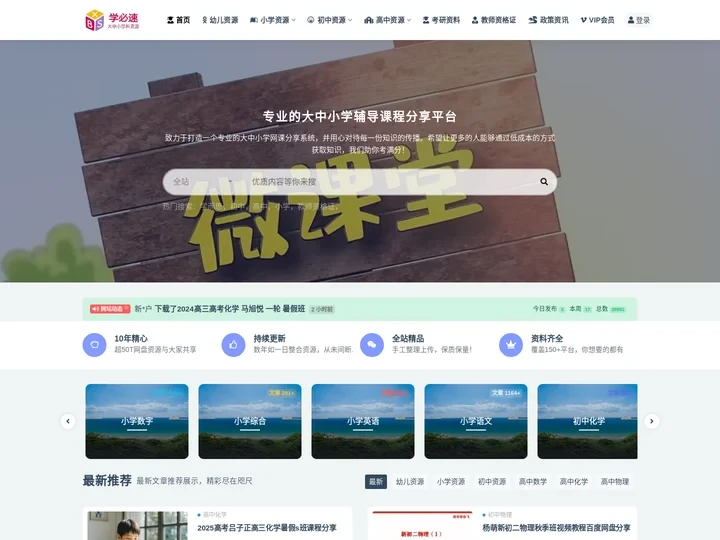
Task: Open article 杨萌新初二物理秋季班视频教程百度网盘分享
Action: click(556, 528)
